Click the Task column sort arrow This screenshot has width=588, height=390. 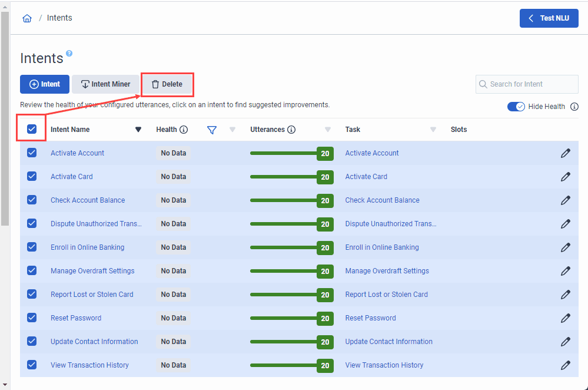(433, 130)
